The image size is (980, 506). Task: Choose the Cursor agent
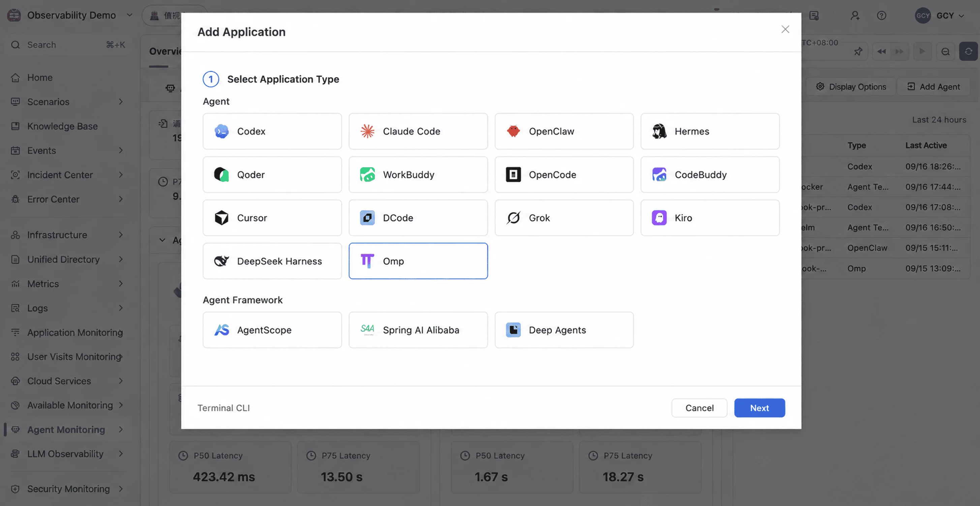pos(272,218)
